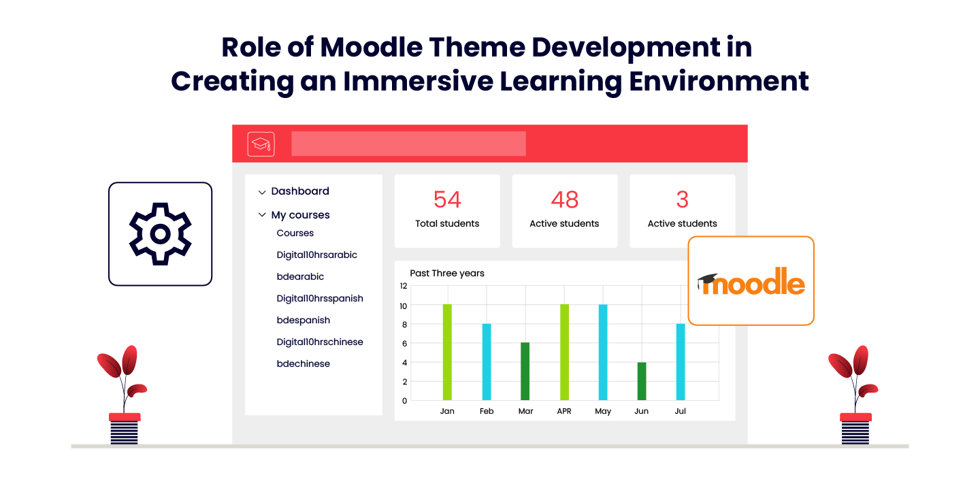Open the Digital10hrsspanish course
The width and height of the screenshot is (980, 490).
tap(320, 298)
